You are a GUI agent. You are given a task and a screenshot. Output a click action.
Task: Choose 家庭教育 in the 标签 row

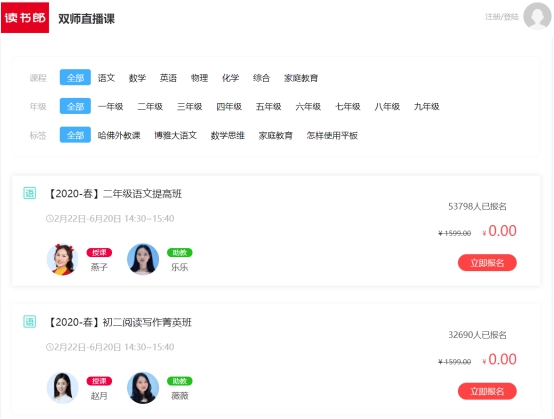[x=276, y=135]
